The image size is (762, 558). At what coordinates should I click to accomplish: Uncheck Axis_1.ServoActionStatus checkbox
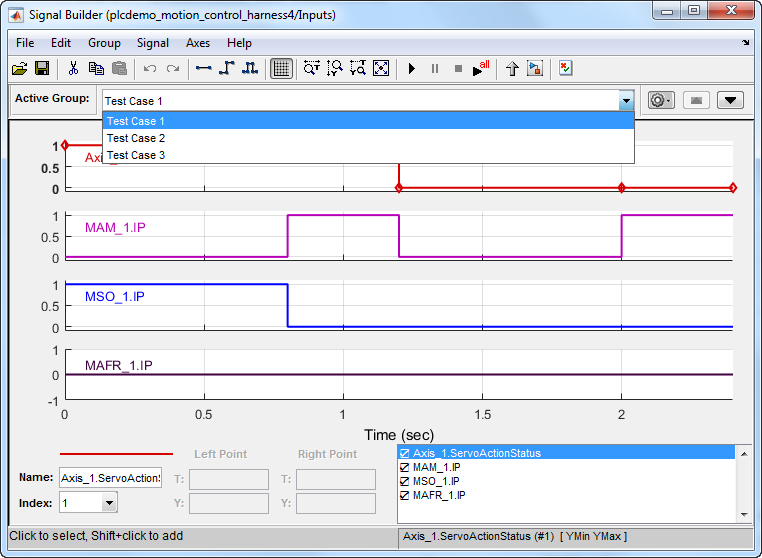[404, 453]
